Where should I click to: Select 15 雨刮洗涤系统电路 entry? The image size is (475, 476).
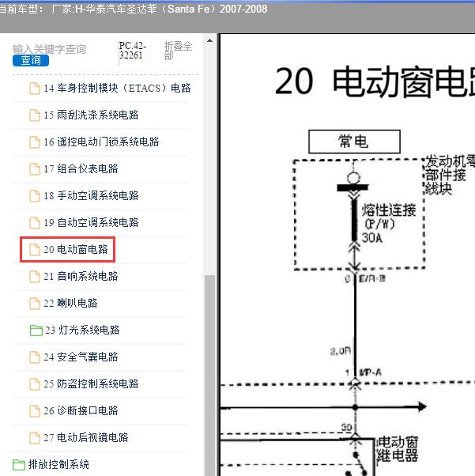(x=91, y=115)
